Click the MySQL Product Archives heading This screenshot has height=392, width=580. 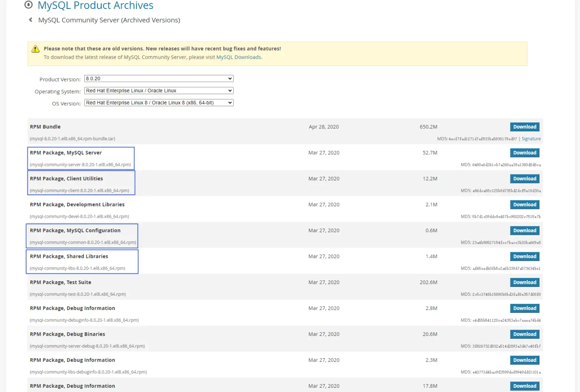click(x=96, y=5)
